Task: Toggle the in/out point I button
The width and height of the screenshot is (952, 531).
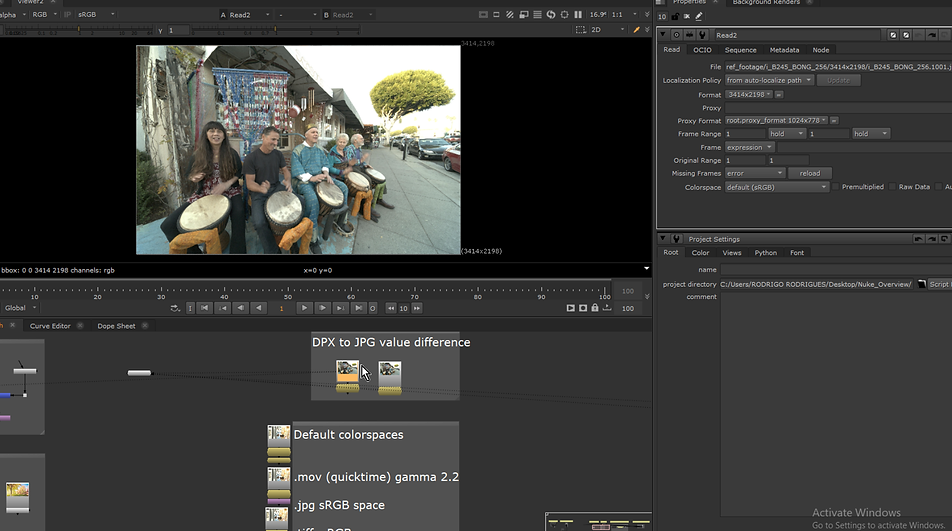Action: coord(190,308)
